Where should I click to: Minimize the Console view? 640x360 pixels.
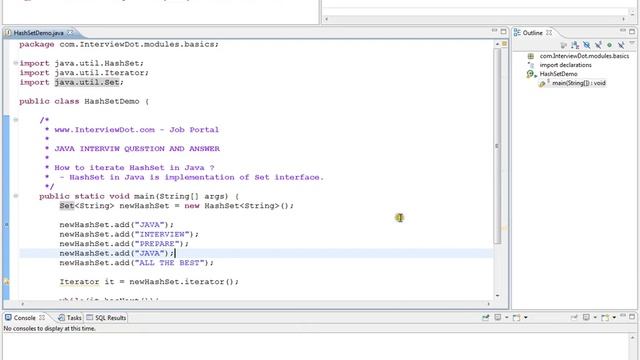(x=623, y=316)
